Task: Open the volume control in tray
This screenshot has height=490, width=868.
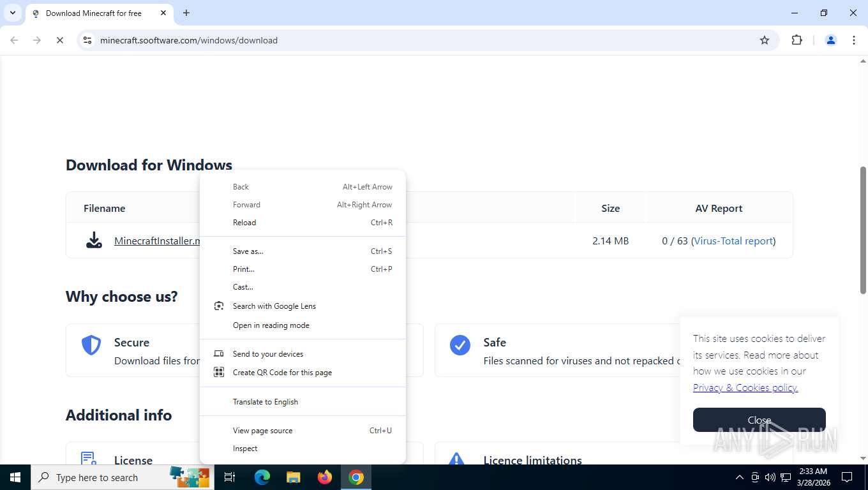Action: 770,477
